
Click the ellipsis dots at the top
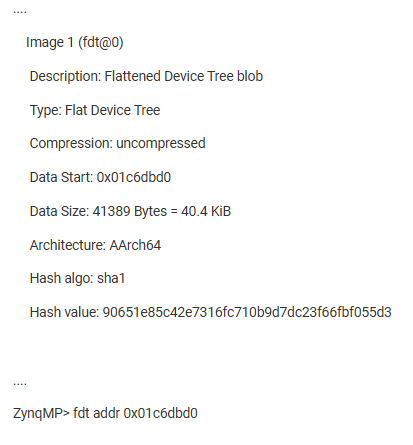pos(20,12)
